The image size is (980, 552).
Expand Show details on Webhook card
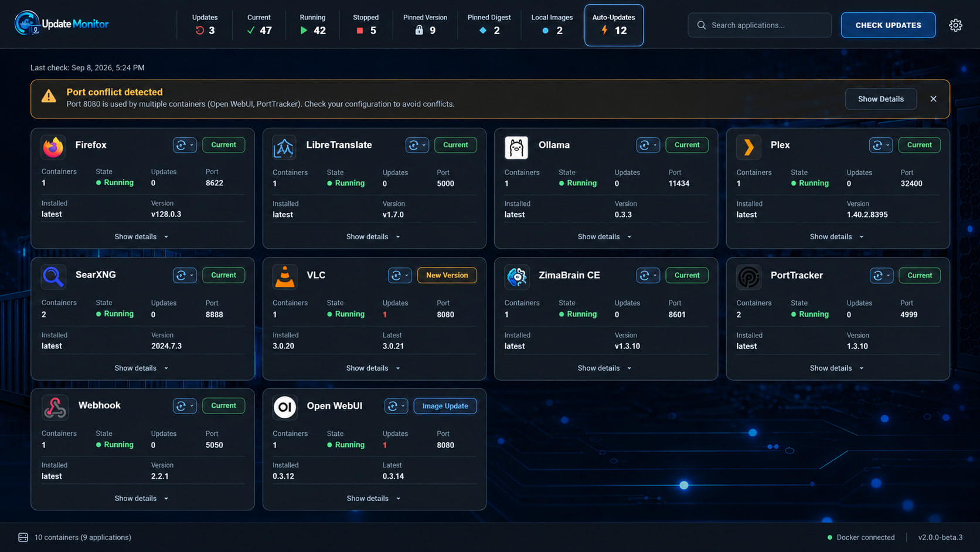click(142, 499)
